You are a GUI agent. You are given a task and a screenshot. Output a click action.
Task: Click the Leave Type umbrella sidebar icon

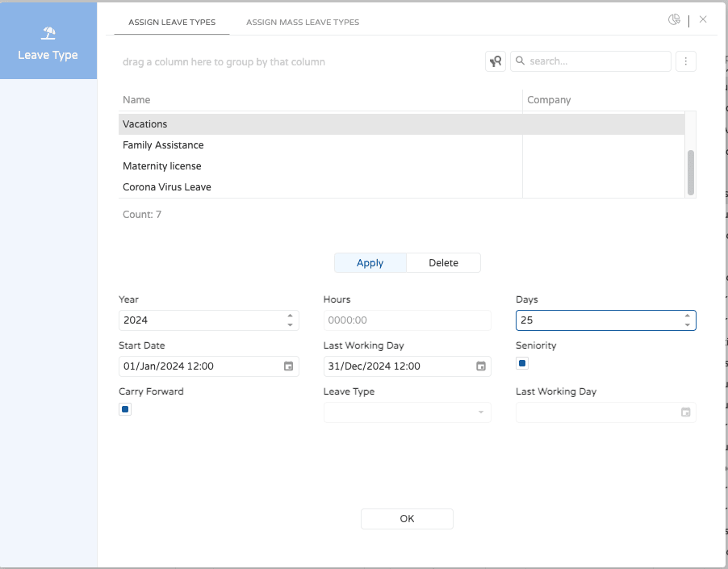48,34
